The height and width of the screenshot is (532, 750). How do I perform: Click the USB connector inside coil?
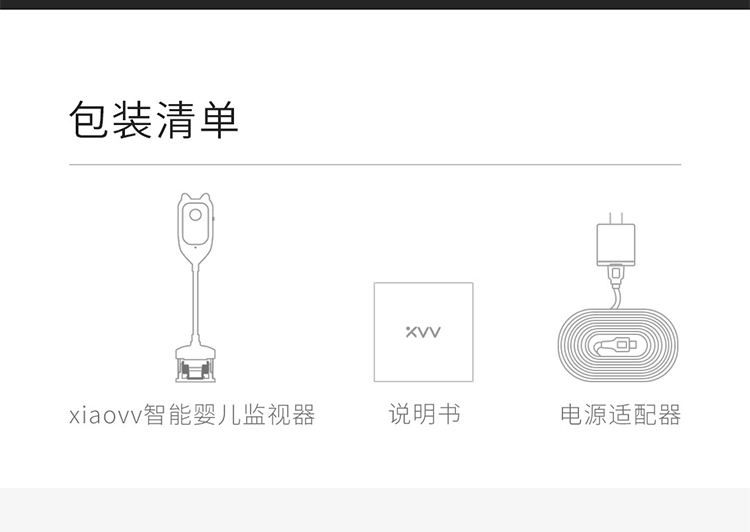tap(615, 345)
